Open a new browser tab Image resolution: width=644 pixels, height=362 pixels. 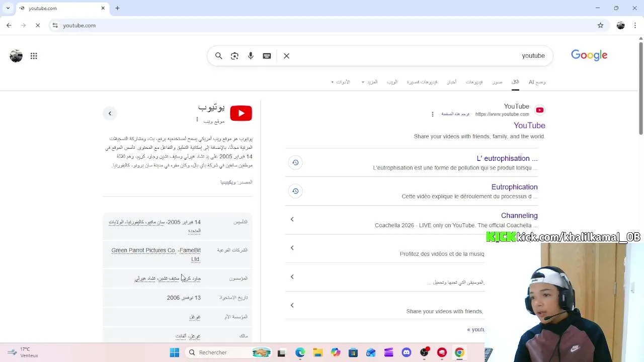click(x=117, y=8)
